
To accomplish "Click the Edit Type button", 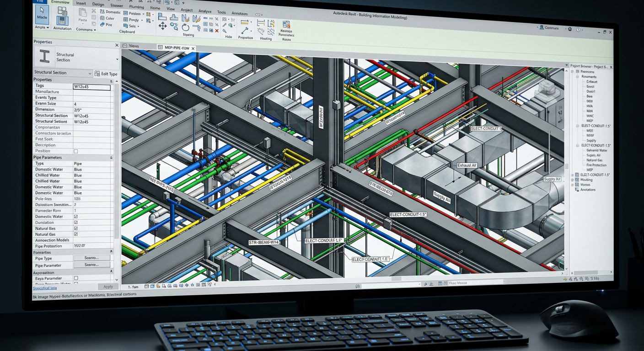I will click(x=107, y=74).
